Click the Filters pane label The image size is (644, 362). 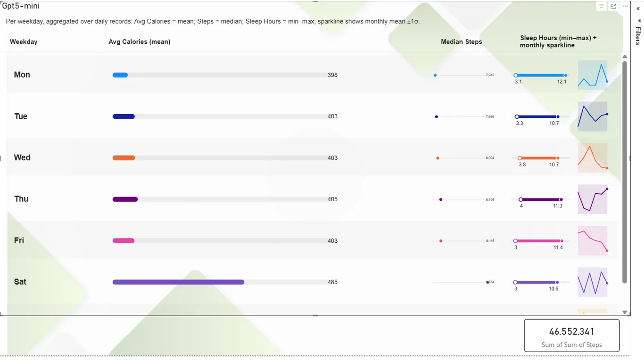(638, 36)
